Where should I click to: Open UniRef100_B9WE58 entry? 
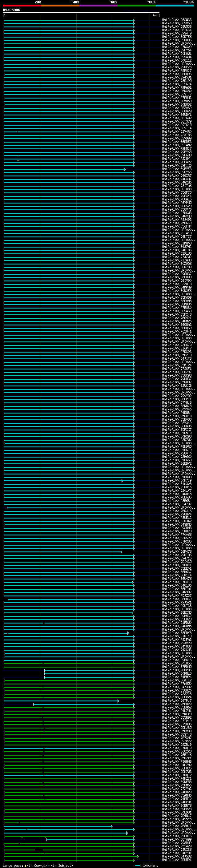tap(177, 782)
